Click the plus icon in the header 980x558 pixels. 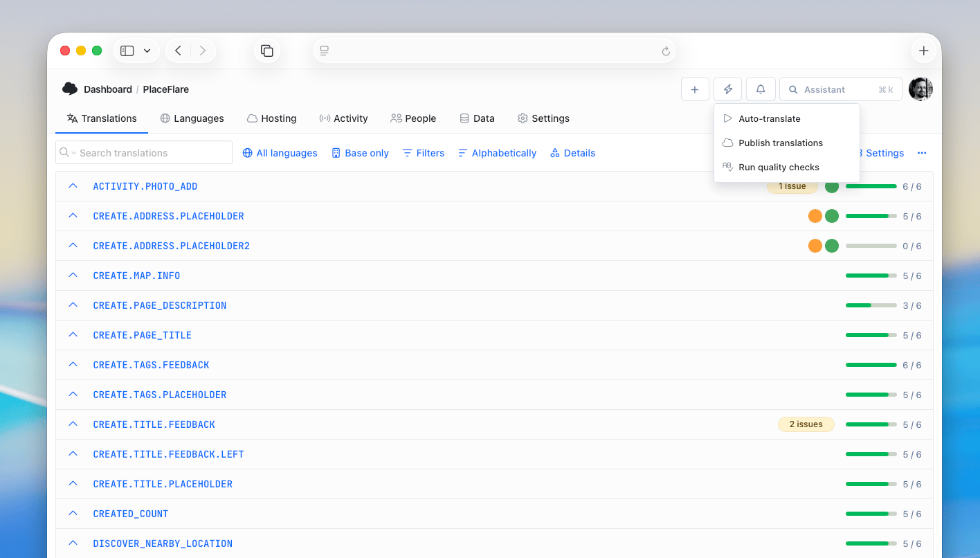point(695,89)
